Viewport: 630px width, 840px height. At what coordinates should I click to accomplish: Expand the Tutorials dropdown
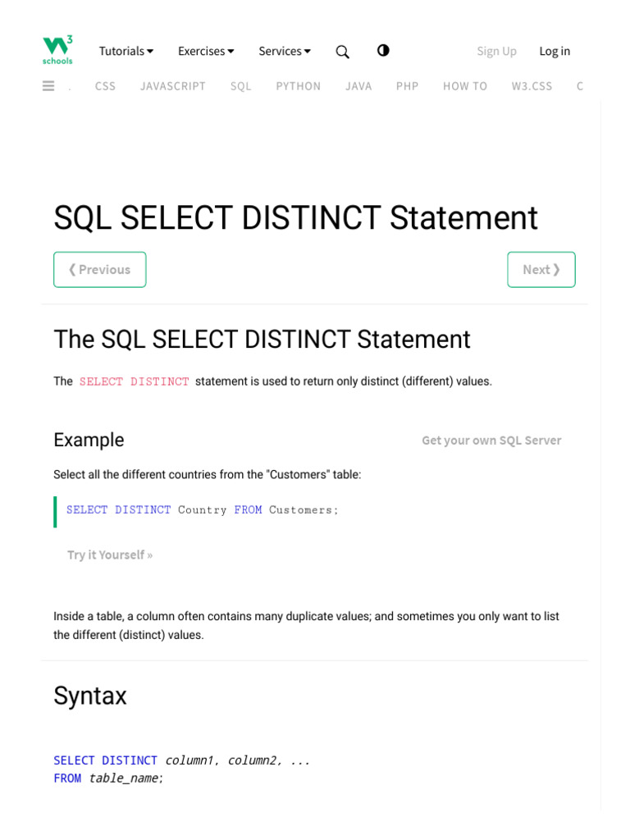point(126,51)
